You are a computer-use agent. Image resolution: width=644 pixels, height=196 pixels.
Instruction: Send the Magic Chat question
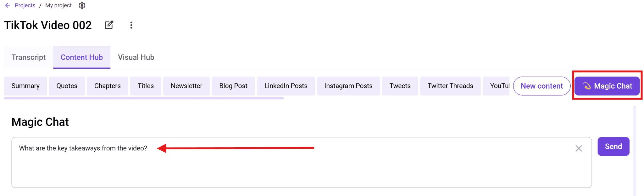613,147
